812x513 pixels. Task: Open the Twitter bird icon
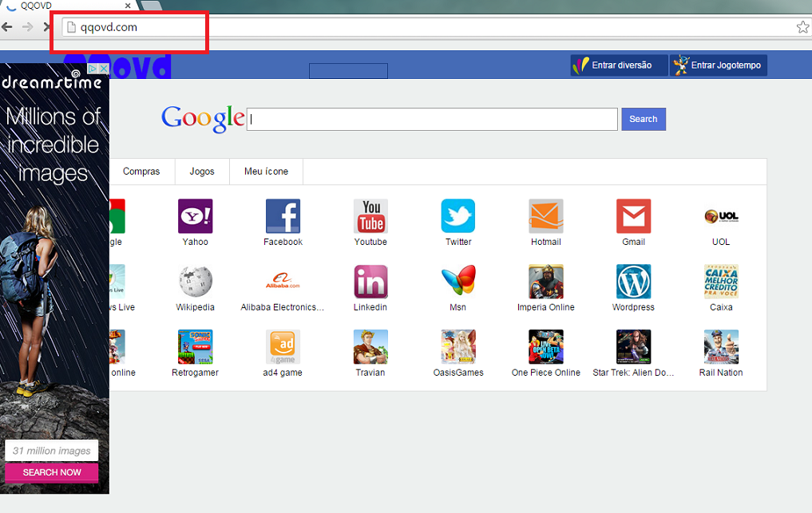(x=458, y=216)
